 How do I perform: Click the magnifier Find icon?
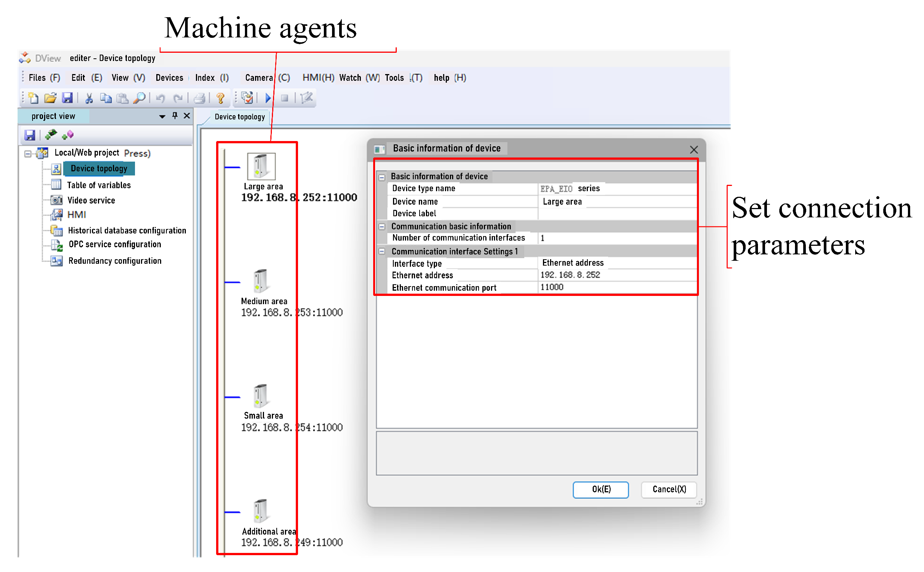139,98
